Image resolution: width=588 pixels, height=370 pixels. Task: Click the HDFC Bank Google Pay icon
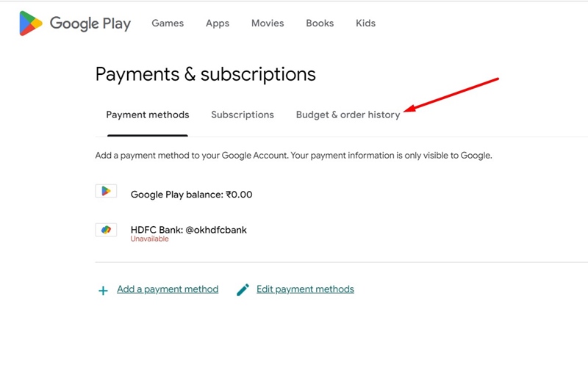(106, 230)
